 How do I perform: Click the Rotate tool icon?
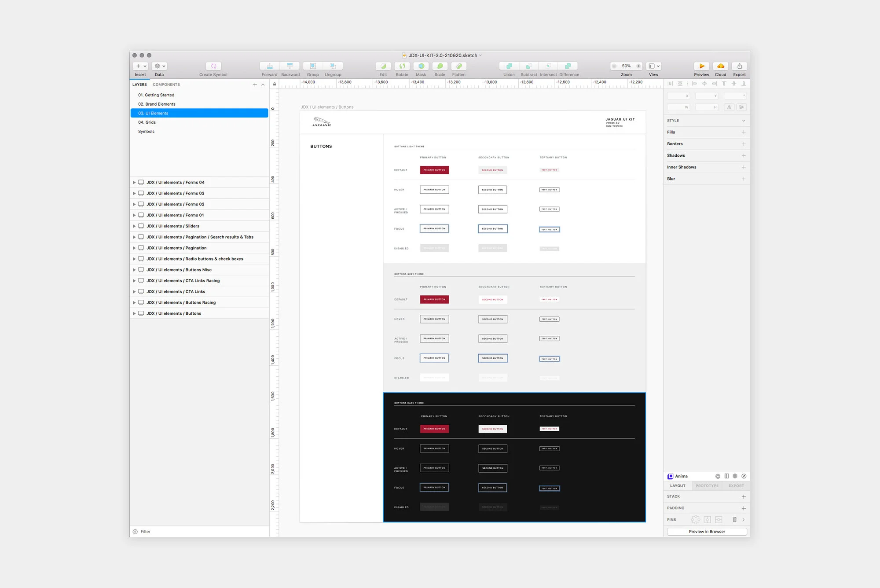pos(402,66)
